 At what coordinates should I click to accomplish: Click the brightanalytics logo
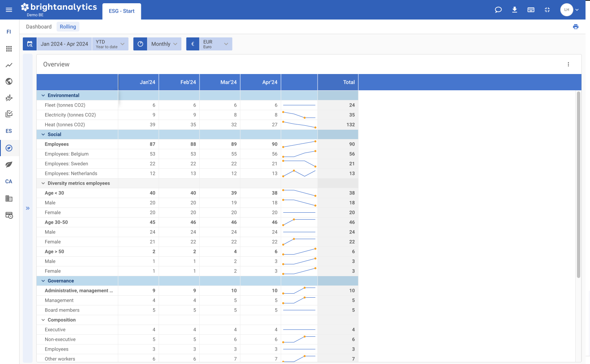pos(59,7)
